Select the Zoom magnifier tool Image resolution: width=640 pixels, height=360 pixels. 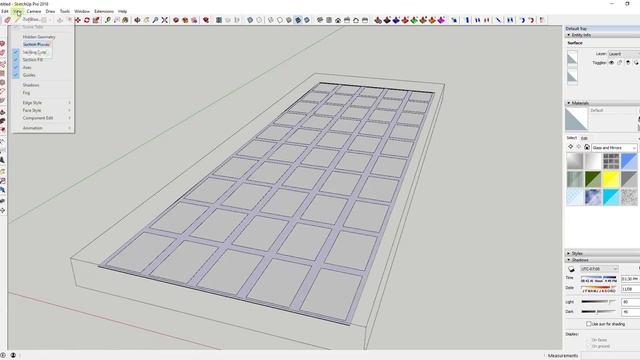point(156,20)
